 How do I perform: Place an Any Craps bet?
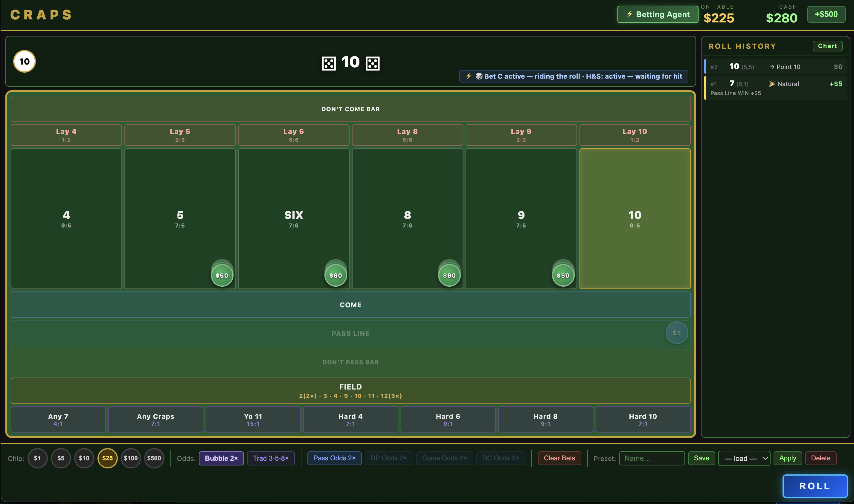(x=155, y=419)
